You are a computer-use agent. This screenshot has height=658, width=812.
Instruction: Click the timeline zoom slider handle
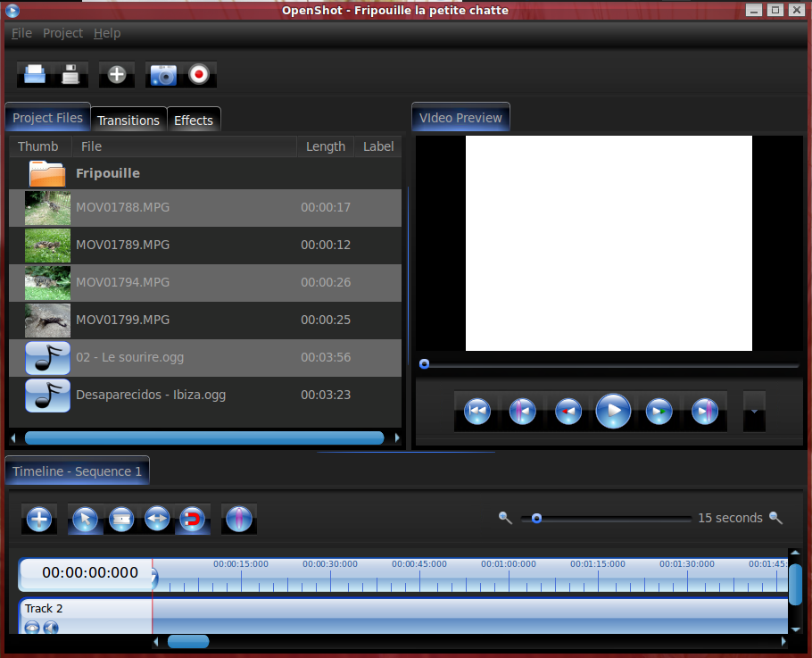(536, 518)
